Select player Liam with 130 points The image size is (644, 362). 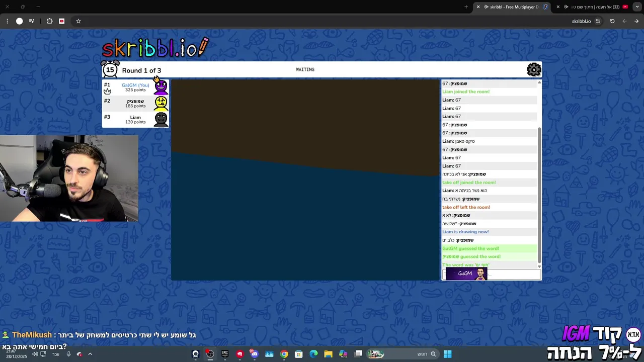135,119
